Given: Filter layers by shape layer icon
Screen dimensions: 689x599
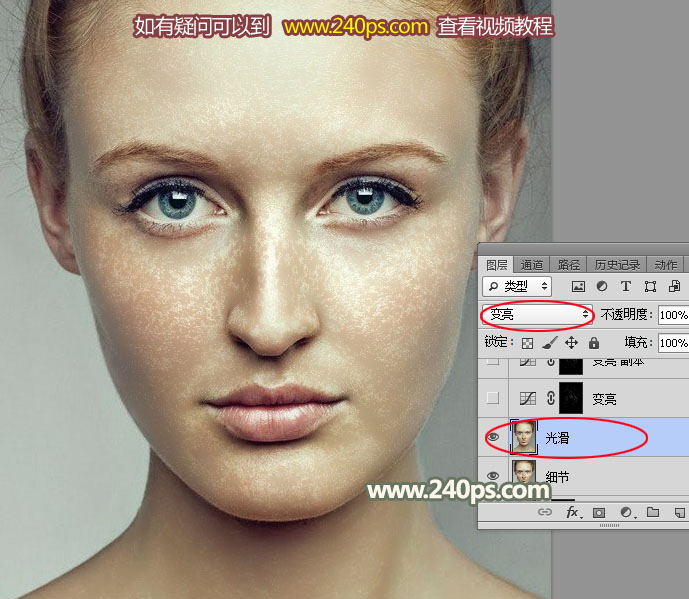Looking at the screenshot, I should [x=650, y=287].
